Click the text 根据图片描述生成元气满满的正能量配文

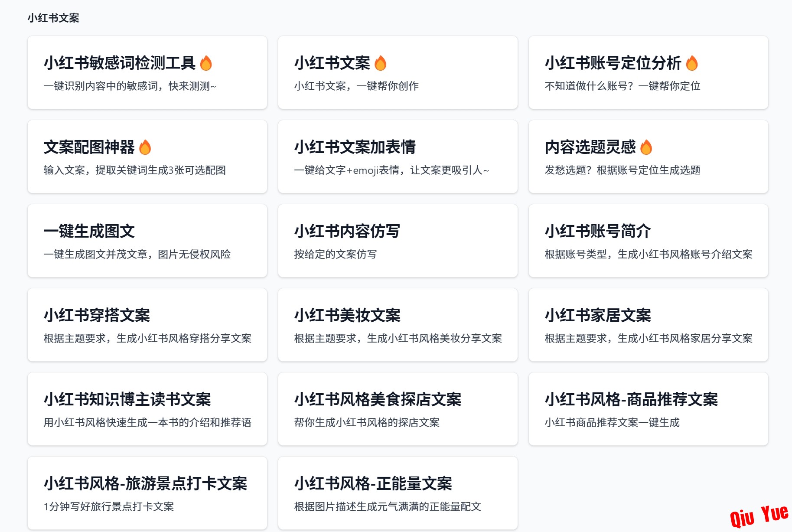(x=388, y=506)
